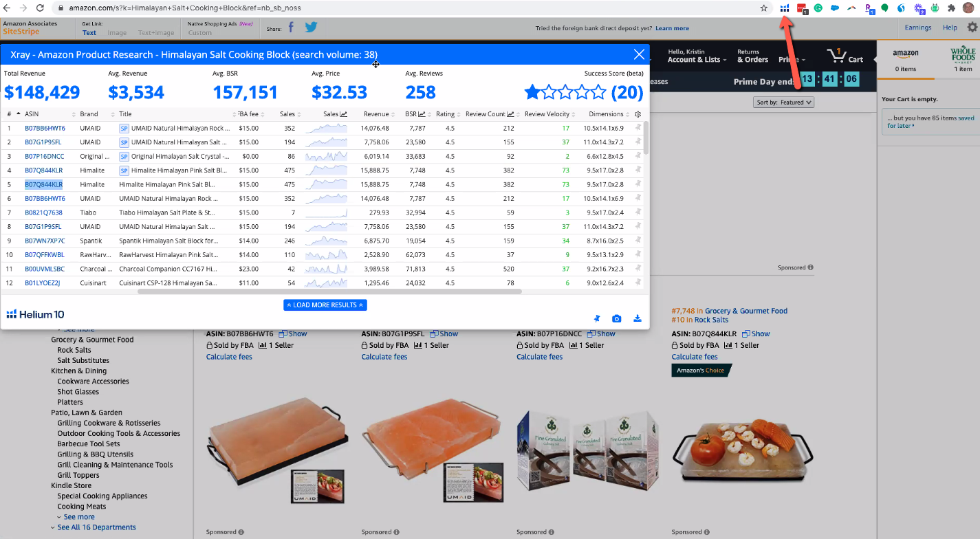Open saved for later items link

coord(931,122)
